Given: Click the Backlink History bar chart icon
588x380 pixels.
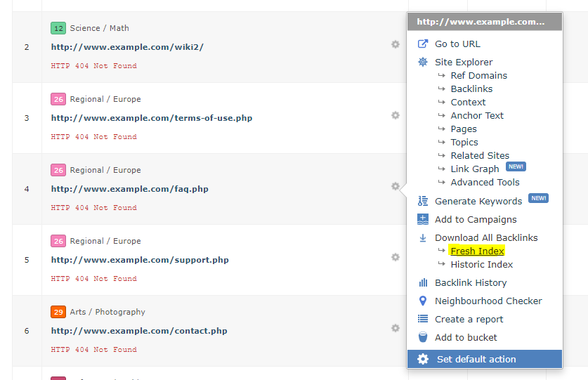Looking at the screenshot, I should coord(423,282).
